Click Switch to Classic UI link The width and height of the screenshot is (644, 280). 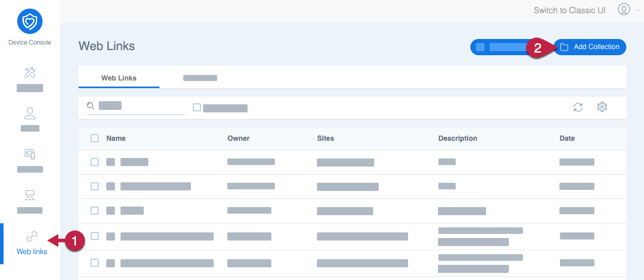click(570, 10)
